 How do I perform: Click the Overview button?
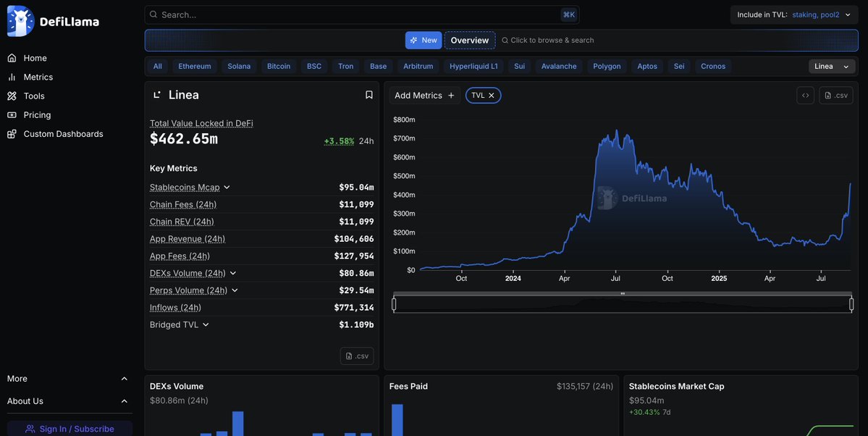pos(469,40)
